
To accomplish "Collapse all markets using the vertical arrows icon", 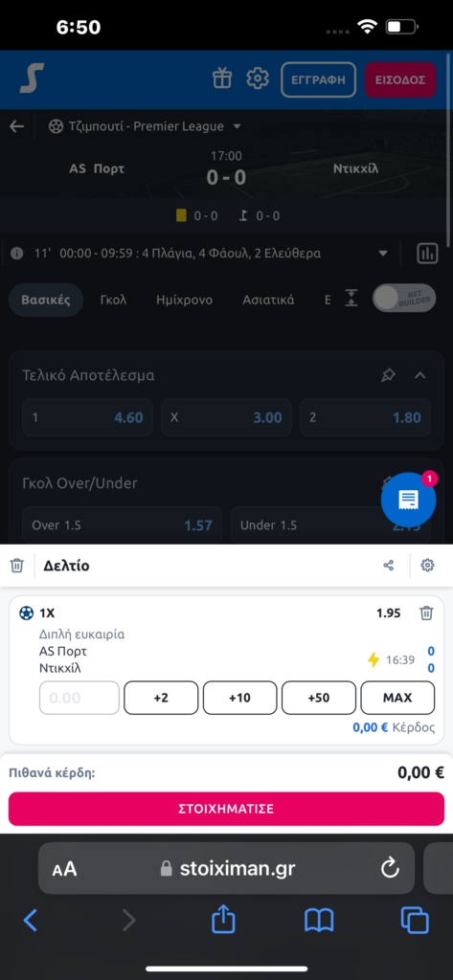I will click(351, 299).
